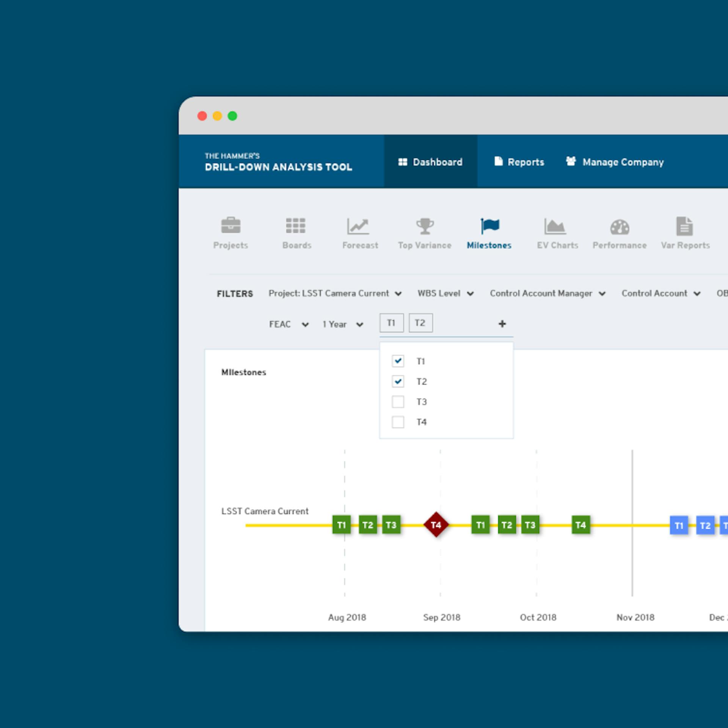This screenshot has width=728, height=728.
Task: Open the Forecast chart icon
Action: coord(358,226)
